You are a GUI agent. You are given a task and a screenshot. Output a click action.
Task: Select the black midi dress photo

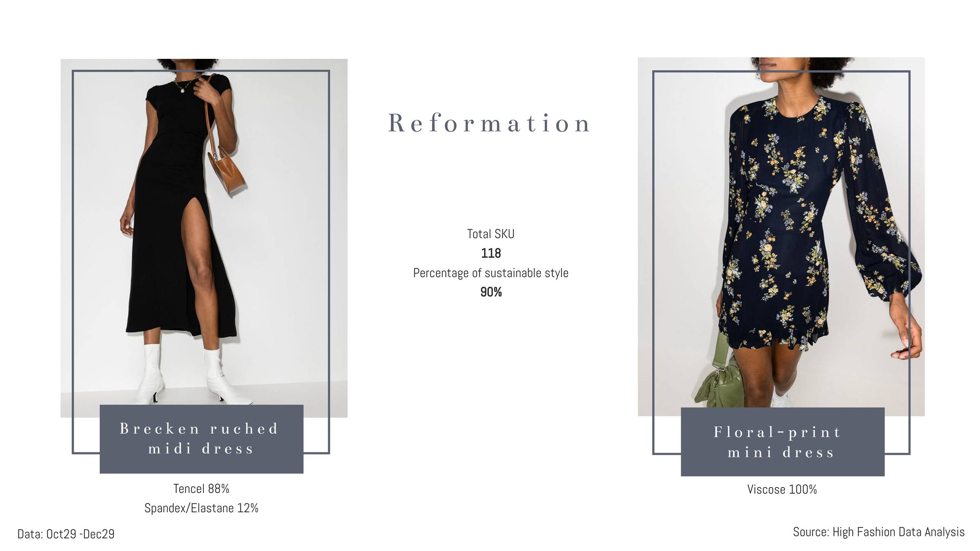204,238
